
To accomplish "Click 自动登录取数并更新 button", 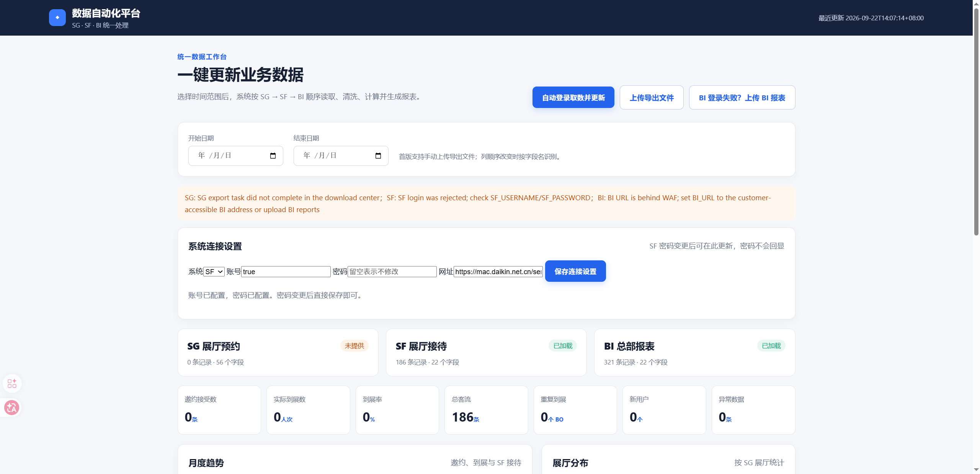I will (x=573, y=98).
